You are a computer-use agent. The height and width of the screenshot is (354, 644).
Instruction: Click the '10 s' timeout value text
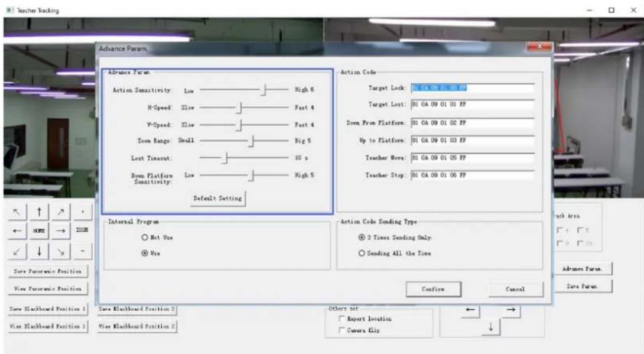coord(301,158)
